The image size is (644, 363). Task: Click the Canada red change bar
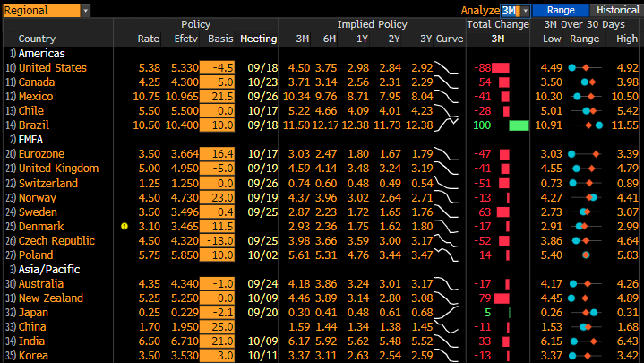[504, 82]
